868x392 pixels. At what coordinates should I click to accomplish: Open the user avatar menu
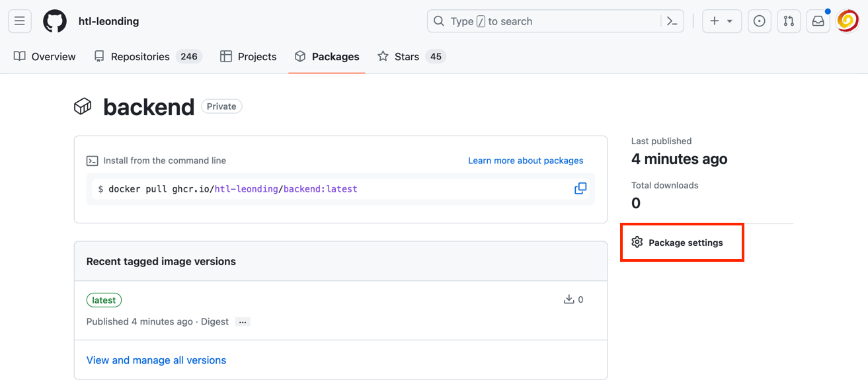848,21
